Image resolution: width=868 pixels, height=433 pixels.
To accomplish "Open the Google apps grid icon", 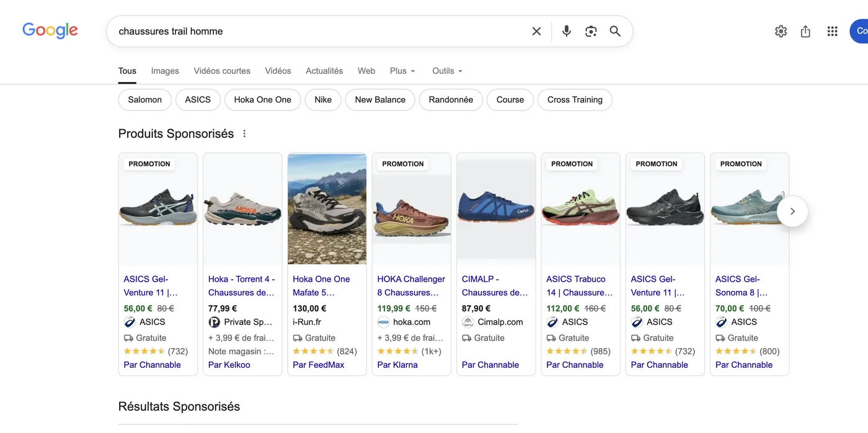I will 833,31.
